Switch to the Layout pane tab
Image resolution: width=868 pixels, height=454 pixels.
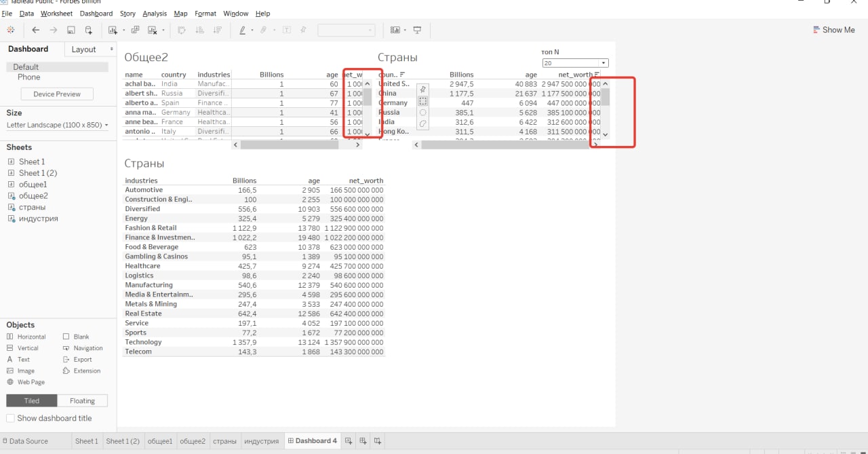coord(83,50)
